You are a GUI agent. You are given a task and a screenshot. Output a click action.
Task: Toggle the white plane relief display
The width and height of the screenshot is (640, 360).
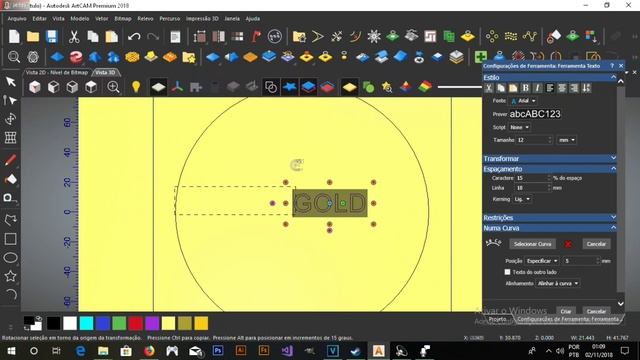[x=158, y=87]
